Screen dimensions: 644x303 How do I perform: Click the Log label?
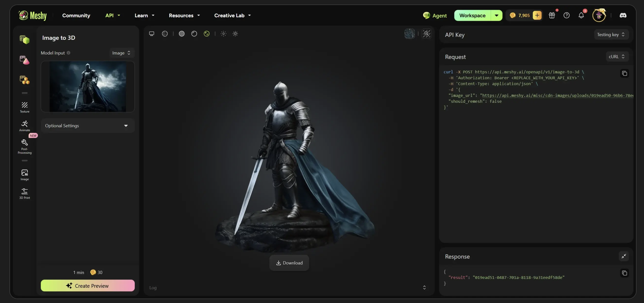[153, 288]
